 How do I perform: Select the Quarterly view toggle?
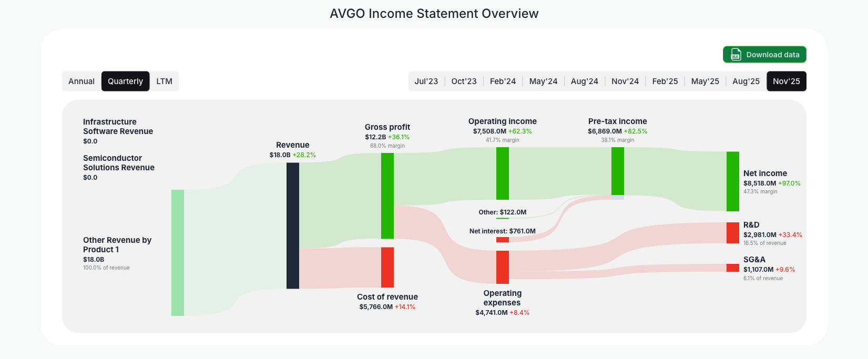click(x=125, y=81)
